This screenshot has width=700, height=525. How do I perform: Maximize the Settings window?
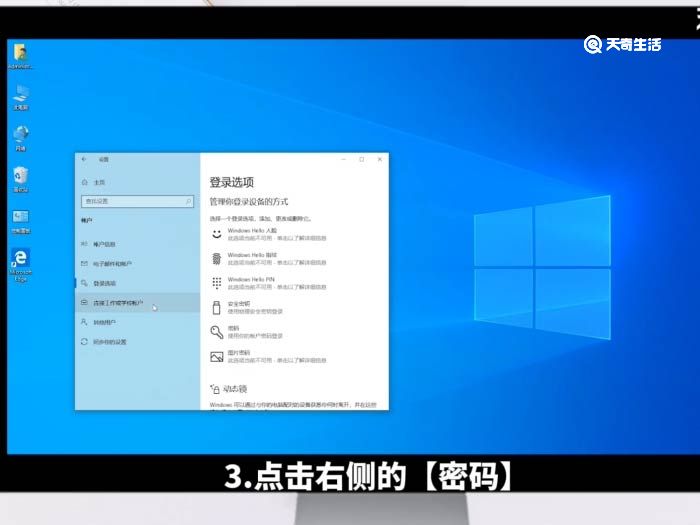362,159
